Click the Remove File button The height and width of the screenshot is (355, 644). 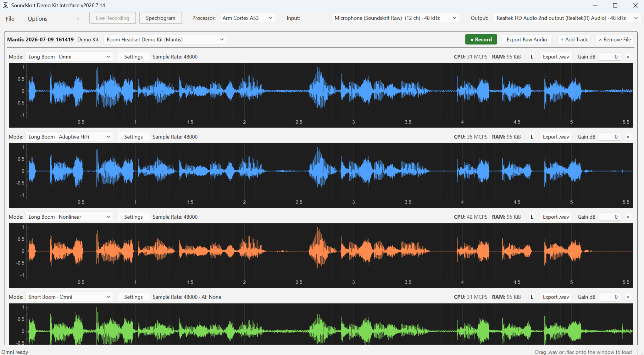click(615, 40)
